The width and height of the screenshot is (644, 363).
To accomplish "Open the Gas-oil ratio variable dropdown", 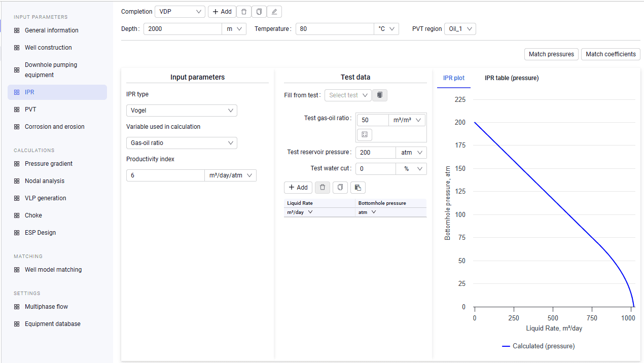I will pyautogui.click(x=182, y=143).
